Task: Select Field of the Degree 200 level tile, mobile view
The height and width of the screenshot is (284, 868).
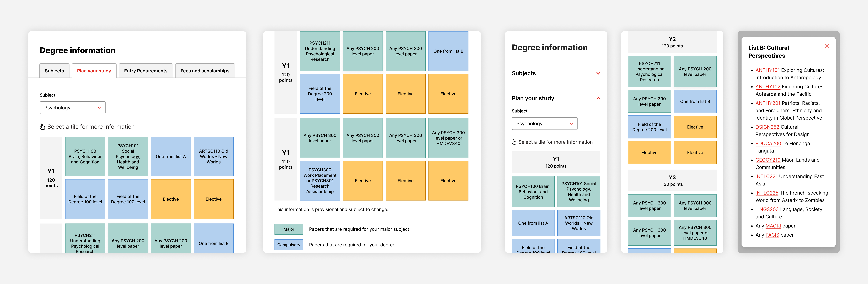Action: 649,127
